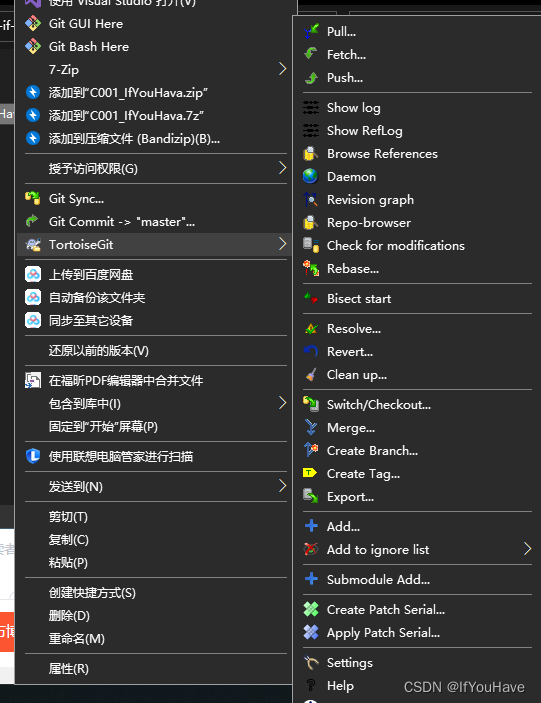Select 在福昕PDF编辑器中合并文件 entry
The image size is (541, 703).
coord(155,381)
